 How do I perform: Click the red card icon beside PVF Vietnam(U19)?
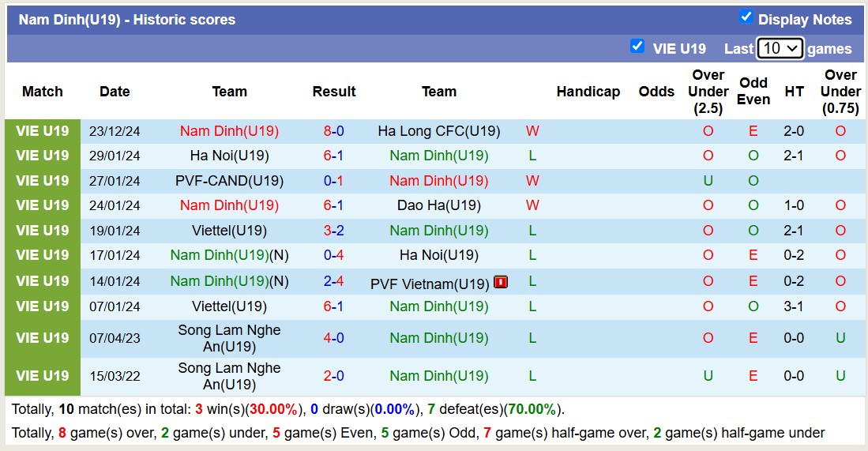click(x=501, y=282)
